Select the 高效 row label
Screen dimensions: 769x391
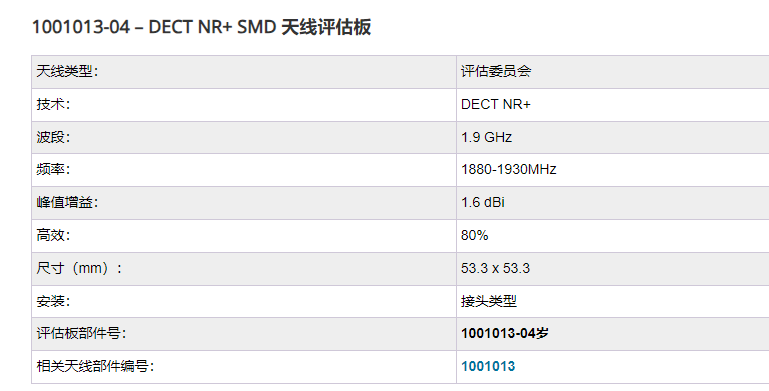click(x=53, y=235)
